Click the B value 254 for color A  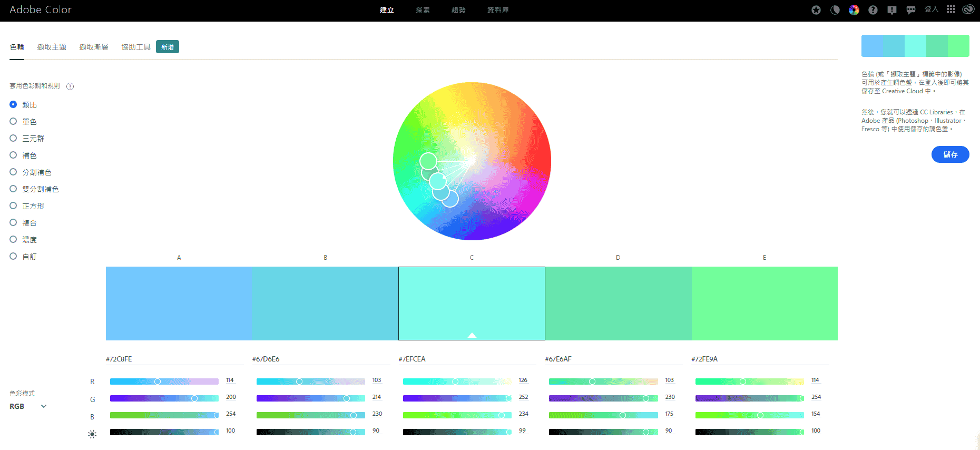click(231, 414)
